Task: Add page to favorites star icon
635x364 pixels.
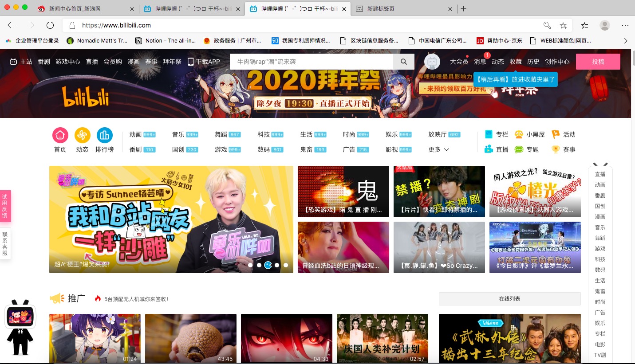Action: click(563, 25)
